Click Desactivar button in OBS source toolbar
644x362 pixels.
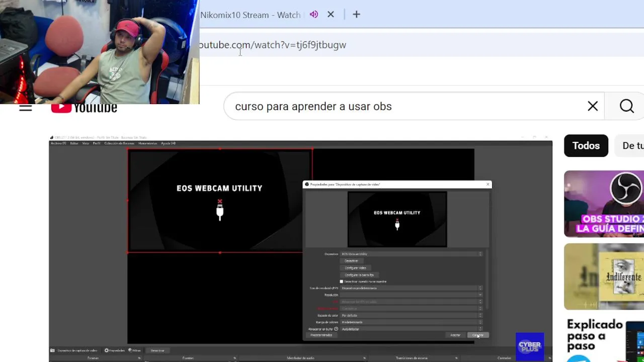(157, 350)
